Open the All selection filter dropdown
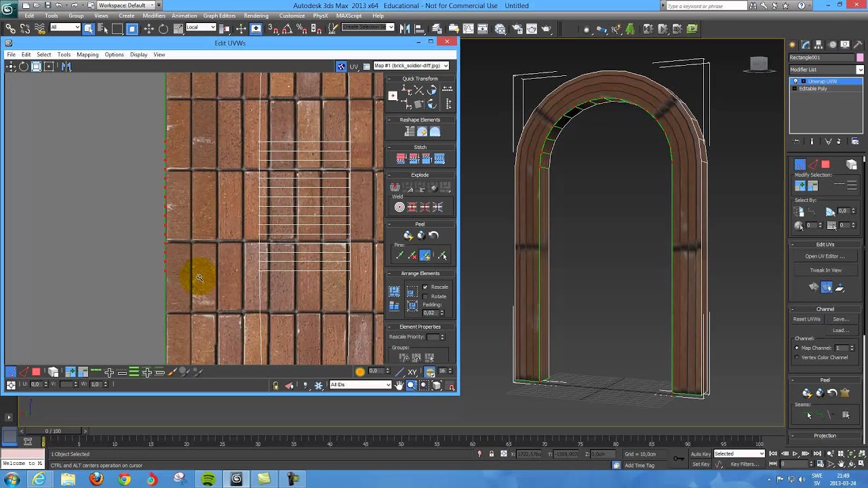The height and width of the screenshot is (488, 868). tap(65, 28)
